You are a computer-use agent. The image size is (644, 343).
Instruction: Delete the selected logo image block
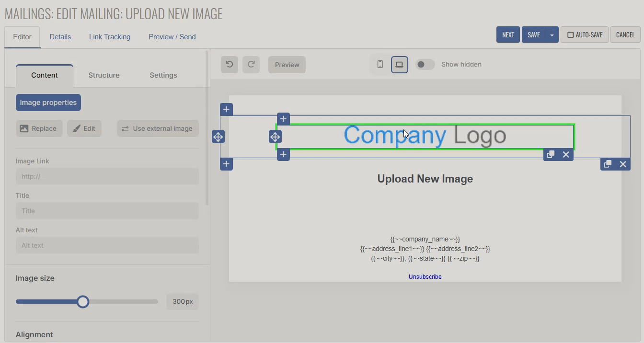tap(566, 154)
